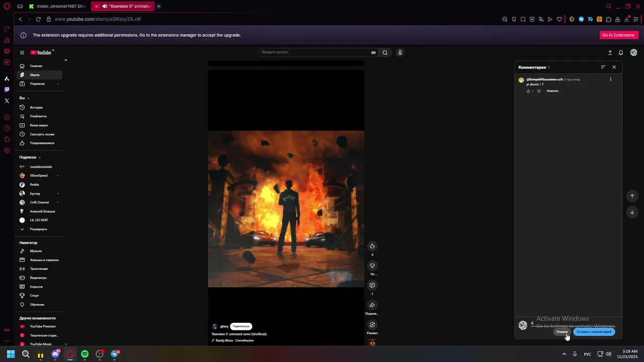Click the voice search microphone
Viewport: 644px width, 362px height.
(400, 52)
